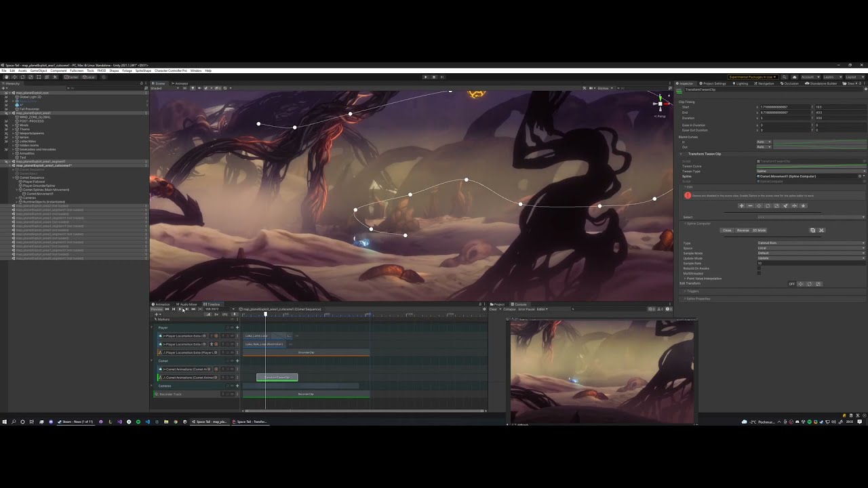The height and width of the screenshot is (488, 868).
Task: Play the Timeline preview
Action: [180, 309]
